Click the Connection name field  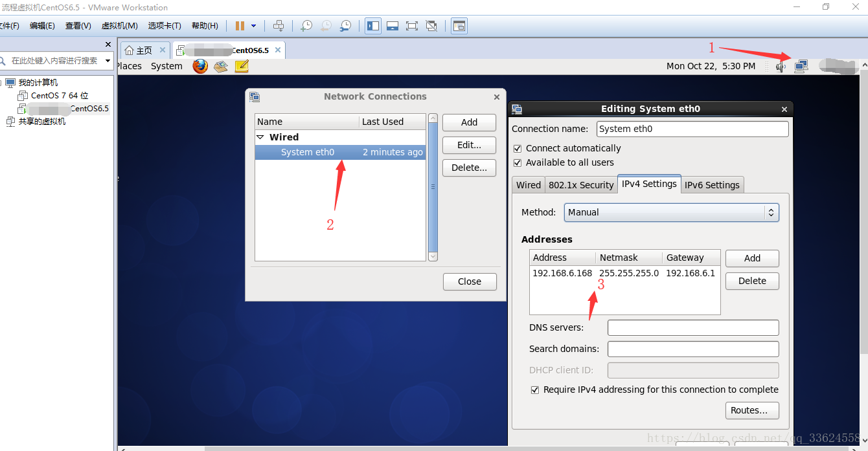(692, 129)
